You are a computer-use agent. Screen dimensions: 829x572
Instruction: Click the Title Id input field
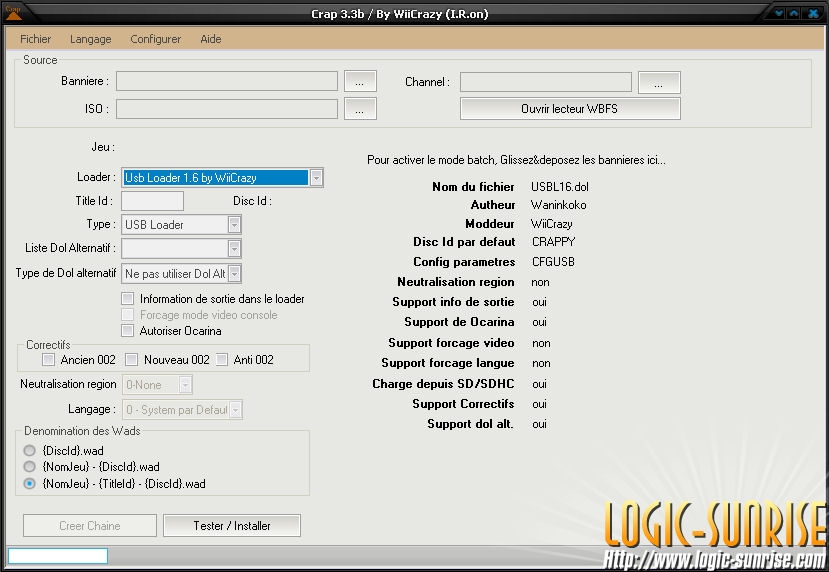(152, 201)
